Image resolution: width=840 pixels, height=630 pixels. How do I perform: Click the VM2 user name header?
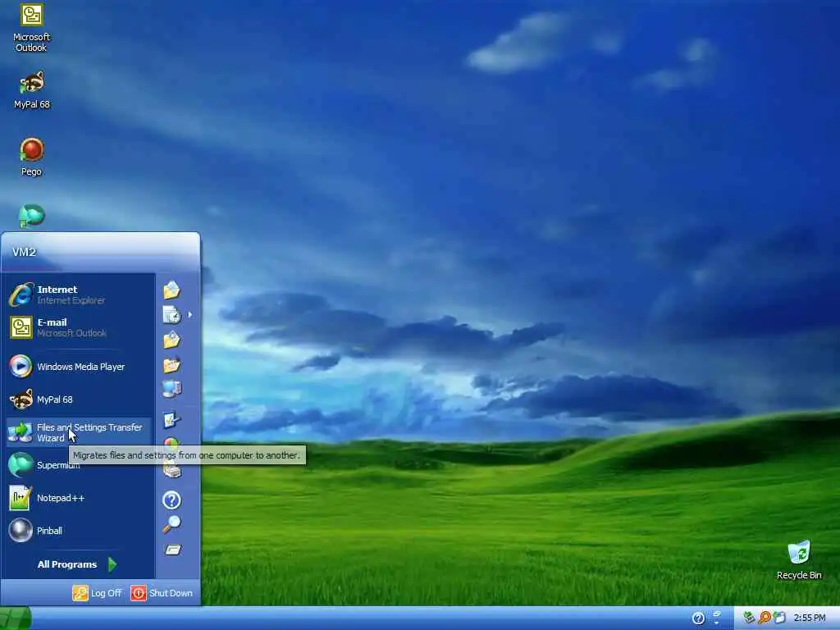[x=24, y=252]
